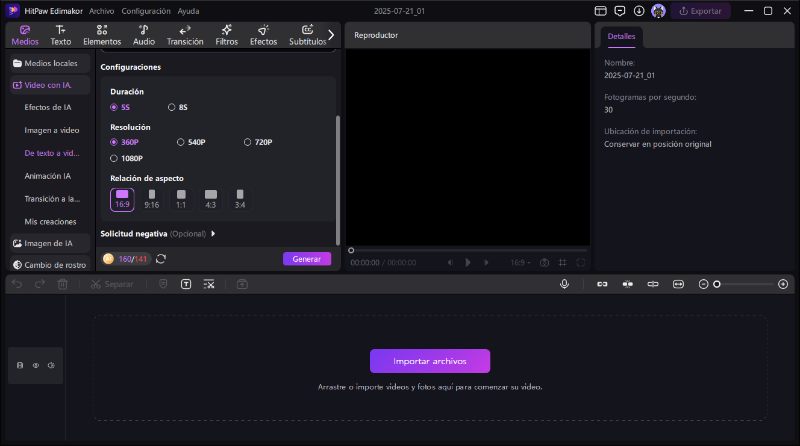Delete selected clip with trash icon
The width and height of the screenshot is (800, 446).
pyautogui.click(x=62, y=284)
